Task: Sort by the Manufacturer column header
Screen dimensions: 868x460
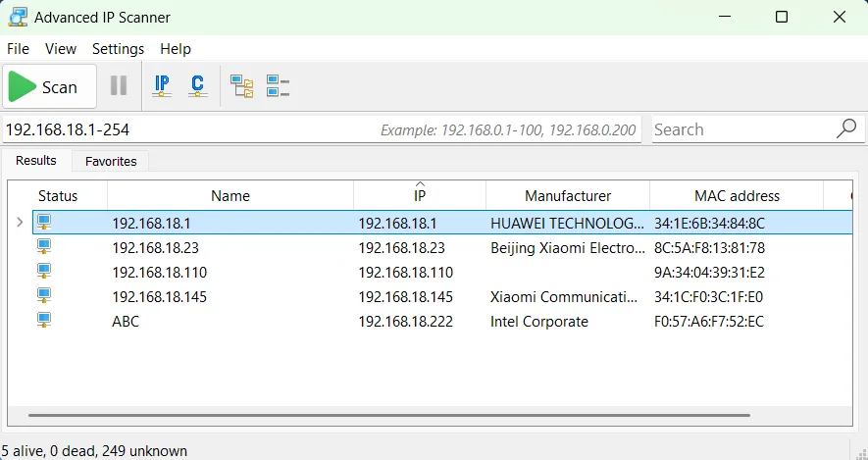Action: [568, 195]
